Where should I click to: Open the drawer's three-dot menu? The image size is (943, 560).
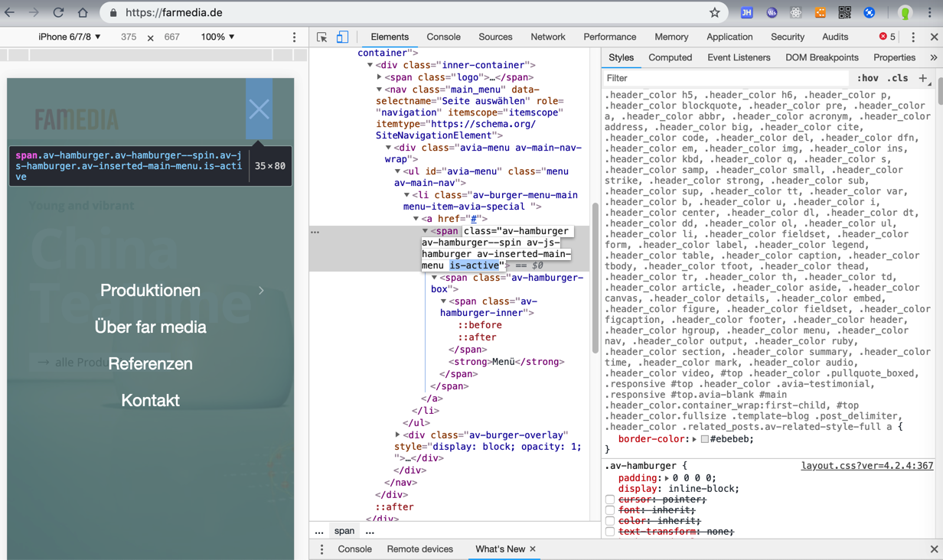click(x=322, y=549)
